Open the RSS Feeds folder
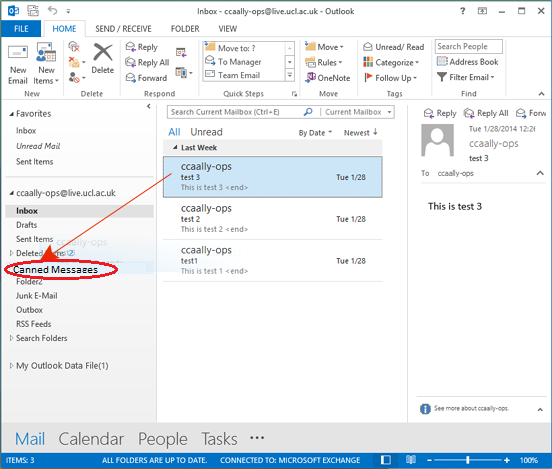 click(33, 324)
